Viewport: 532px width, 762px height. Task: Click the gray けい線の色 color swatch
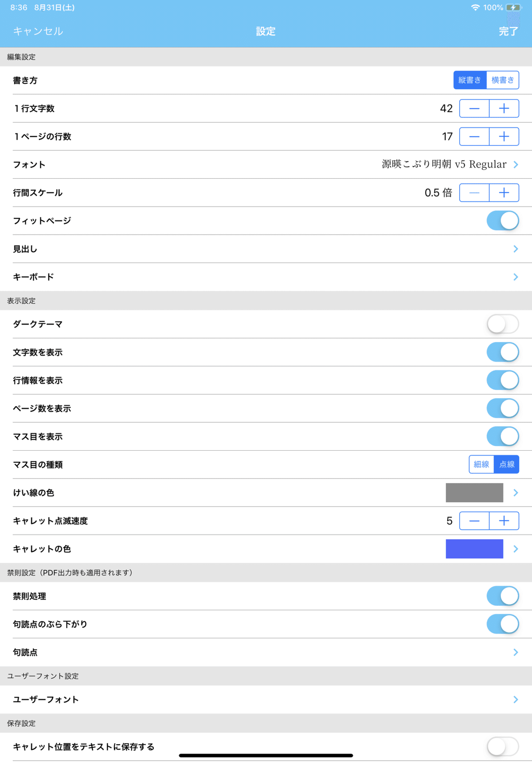(x=474, y=493)
